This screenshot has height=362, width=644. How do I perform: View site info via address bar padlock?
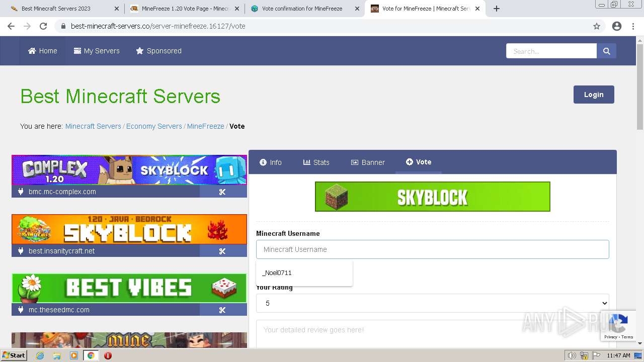coord(63,26)
